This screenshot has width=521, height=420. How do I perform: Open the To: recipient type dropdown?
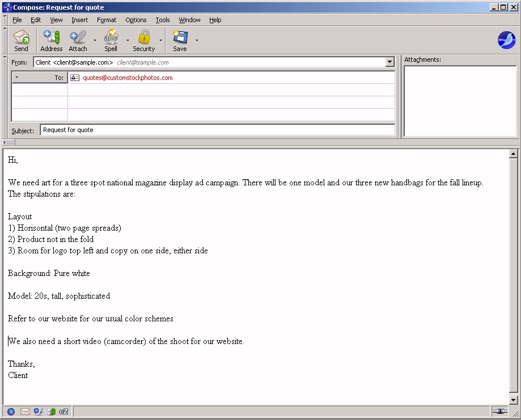pos(40,78)
